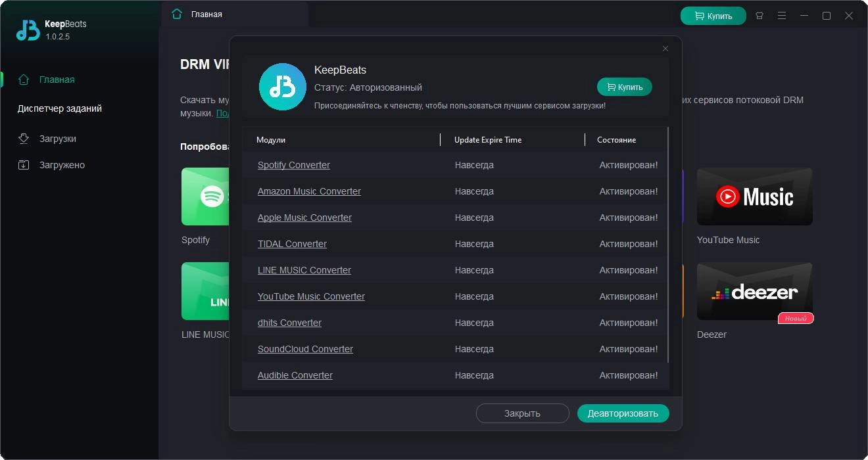Screen dimensions: 868x460
Task: Click the KeepBeats title in the dialog header
Action: 340,70
